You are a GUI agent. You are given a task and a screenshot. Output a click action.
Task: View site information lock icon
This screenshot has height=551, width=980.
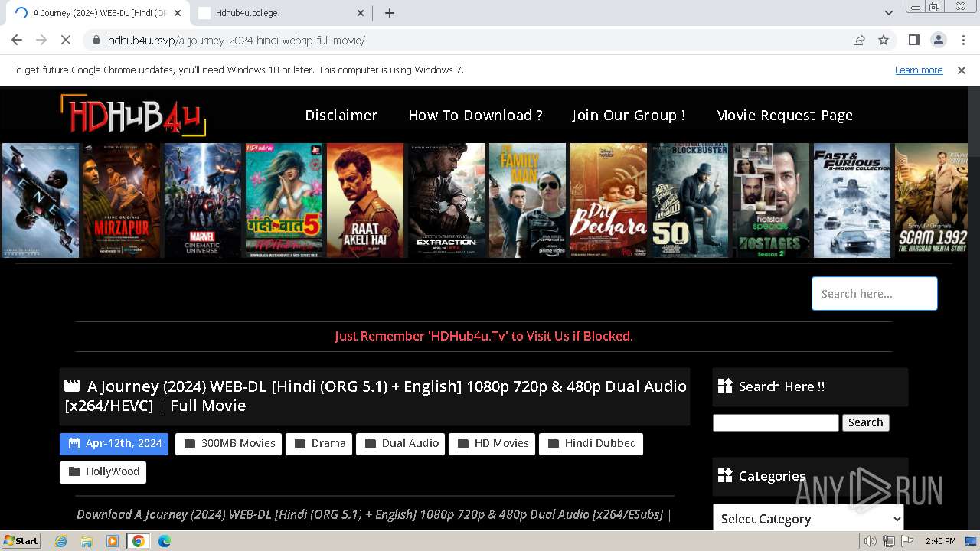click(96, 40)
